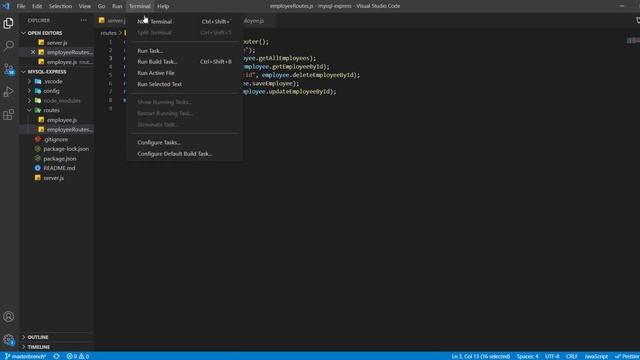Image resolution: width=640 pixels, height=360 pixels.
Task: Open server.js in project root
Action: click(53, 178)
